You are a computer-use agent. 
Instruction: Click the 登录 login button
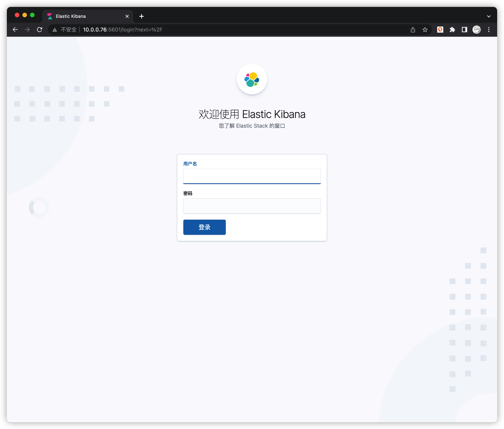pos(204,227)
